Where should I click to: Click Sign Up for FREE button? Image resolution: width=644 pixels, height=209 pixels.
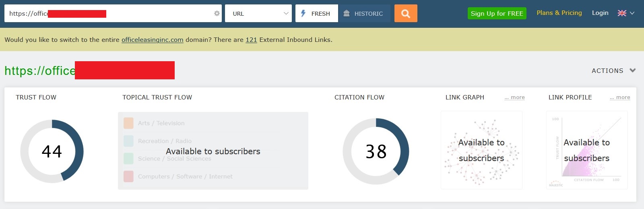[x=497, y=13]
